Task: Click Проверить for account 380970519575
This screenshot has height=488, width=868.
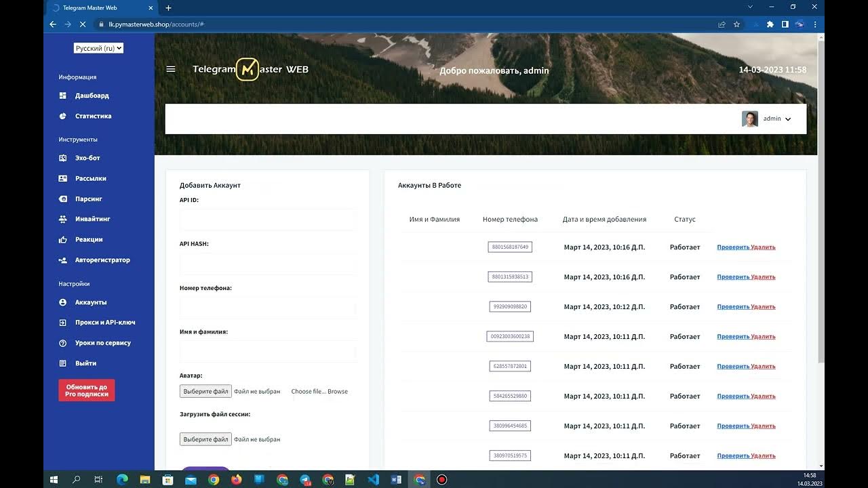Action: tap(733, 456)
